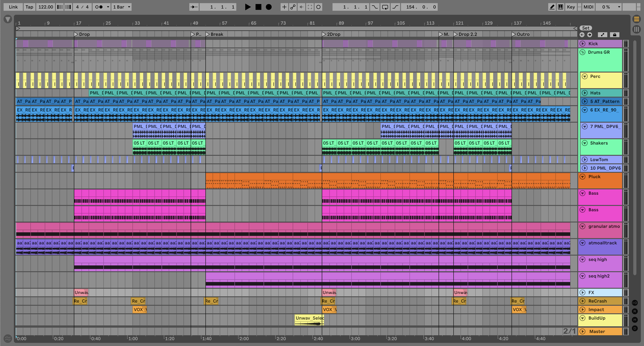The width and height of the screenshot is (644, 346).
Task: Click the Tap tempo button
Action: [x=29, y=7]
